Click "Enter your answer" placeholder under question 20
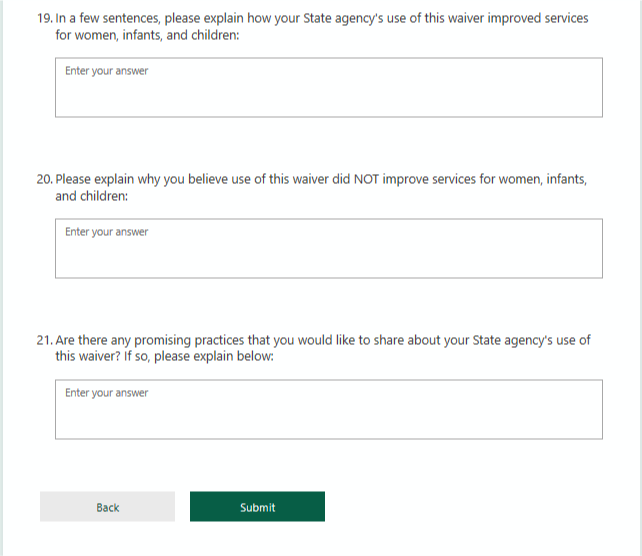642x556 pixels. [107, 232]
